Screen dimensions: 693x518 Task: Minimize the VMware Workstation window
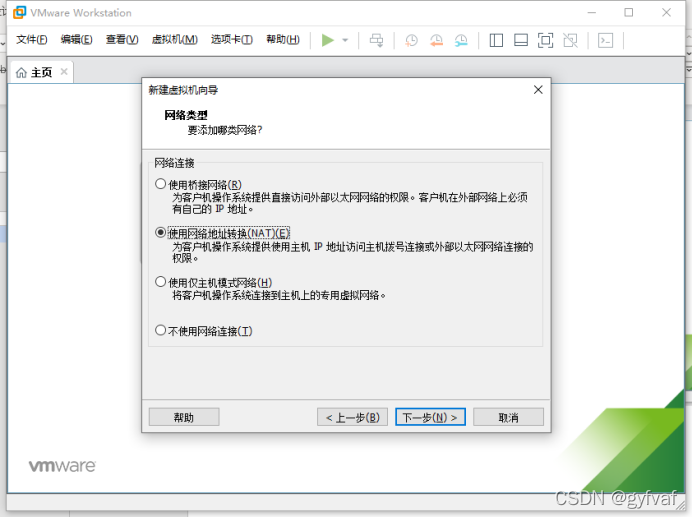point(591,12)
